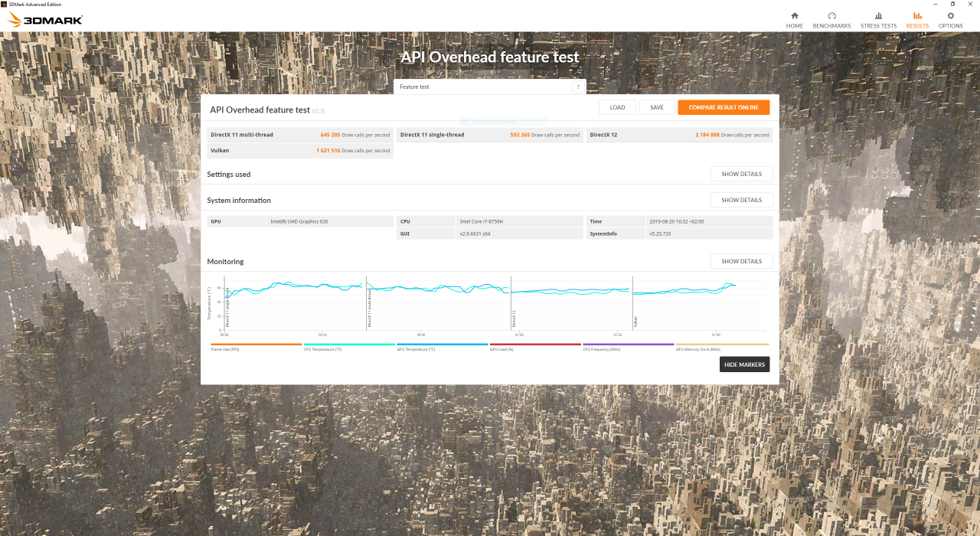Show details for Monitoring
This screenshot has width=980, height=536.
tap(741, 261)
